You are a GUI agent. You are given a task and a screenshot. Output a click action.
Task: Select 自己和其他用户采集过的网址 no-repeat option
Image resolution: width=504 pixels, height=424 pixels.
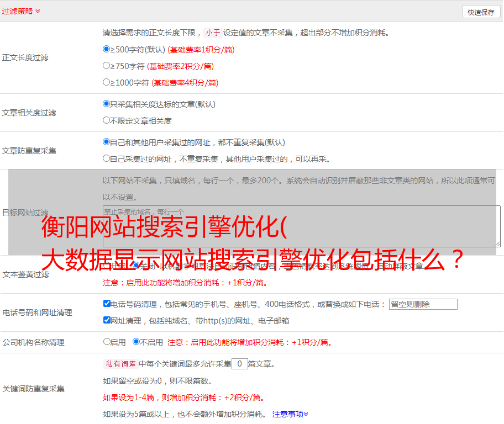click(107, 142)
